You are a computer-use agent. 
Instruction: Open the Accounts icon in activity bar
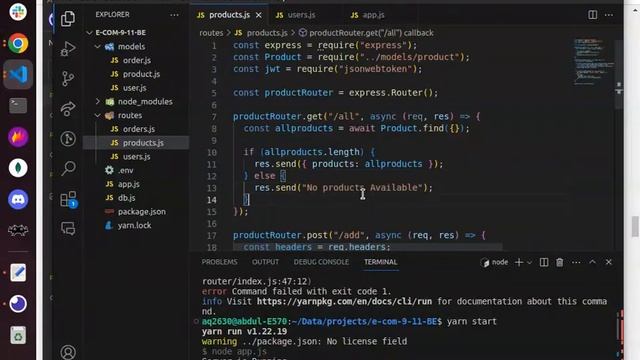click(x=68, y=352)
